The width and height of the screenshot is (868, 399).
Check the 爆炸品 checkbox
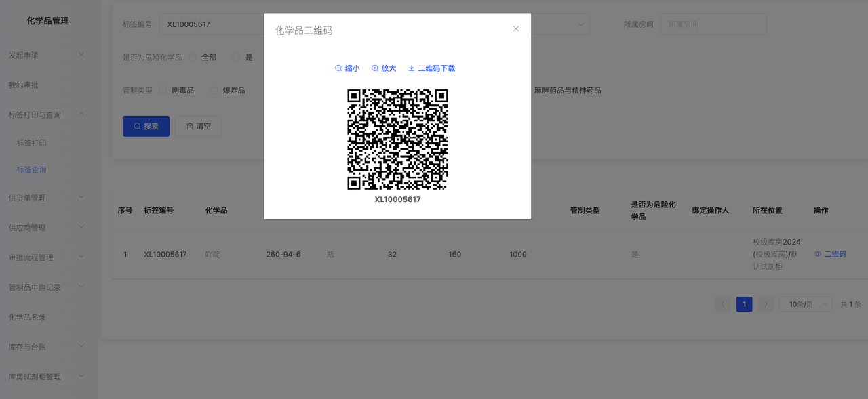tap(214, 90)
